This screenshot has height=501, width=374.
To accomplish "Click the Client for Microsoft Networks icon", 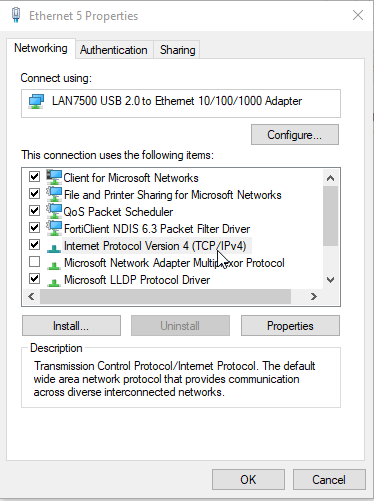I will point(54,177).
